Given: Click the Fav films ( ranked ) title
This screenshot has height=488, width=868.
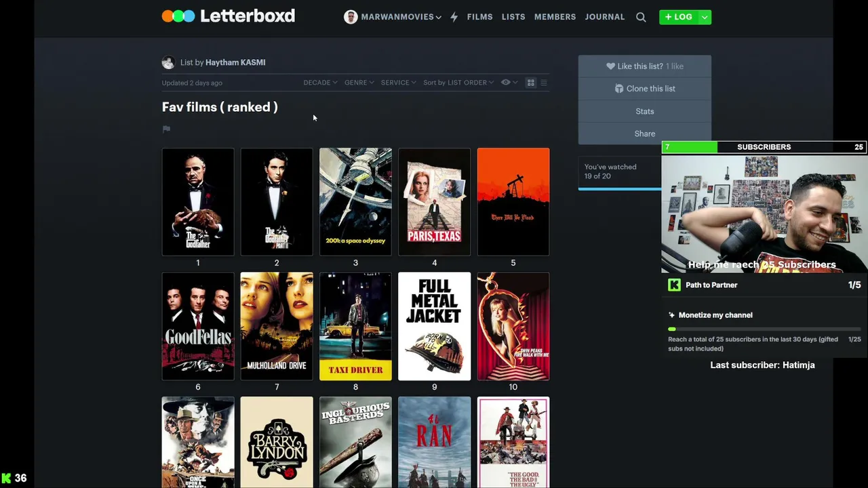Looking at the screenshot, I should pyautogui.click(x=220, y=107).
